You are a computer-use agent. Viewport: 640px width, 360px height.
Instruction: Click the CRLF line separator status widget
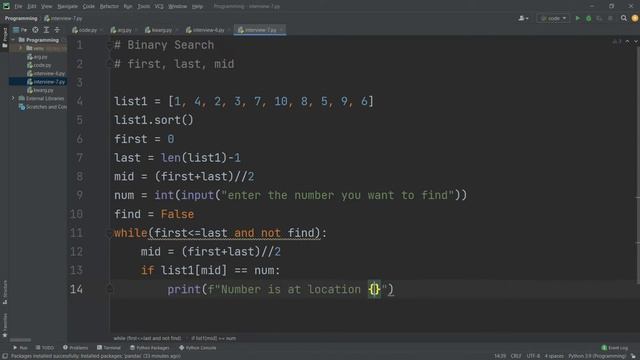pos(516,356)
